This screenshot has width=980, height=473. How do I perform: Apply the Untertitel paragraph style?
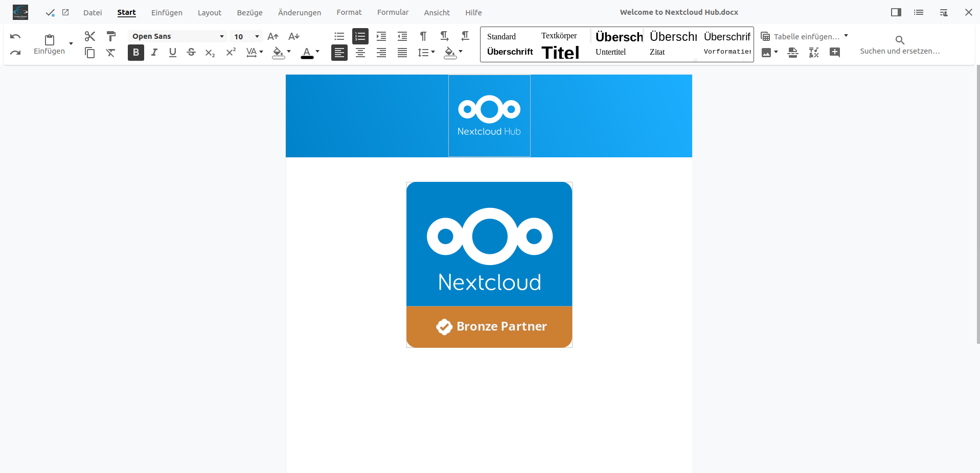point(610,52)
